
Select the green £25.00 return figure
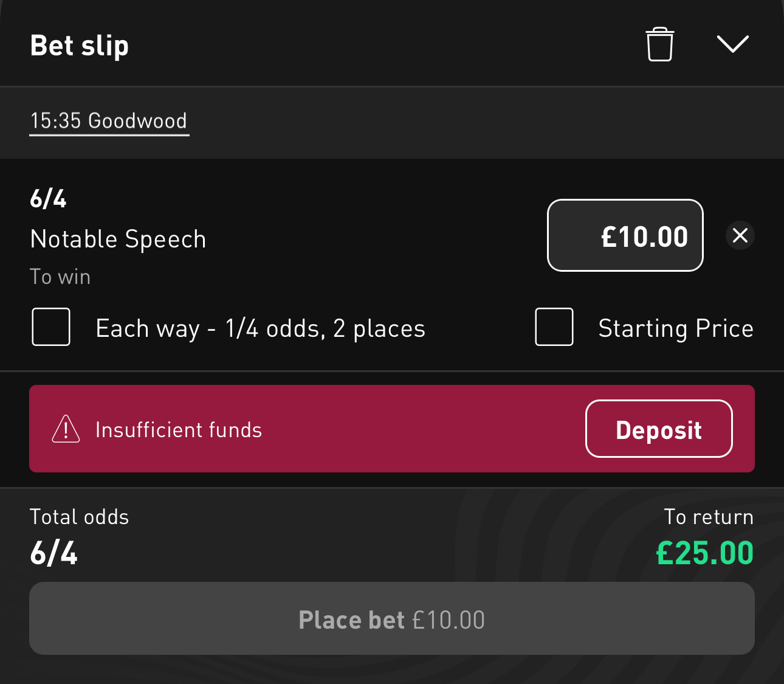coord(704,553)
